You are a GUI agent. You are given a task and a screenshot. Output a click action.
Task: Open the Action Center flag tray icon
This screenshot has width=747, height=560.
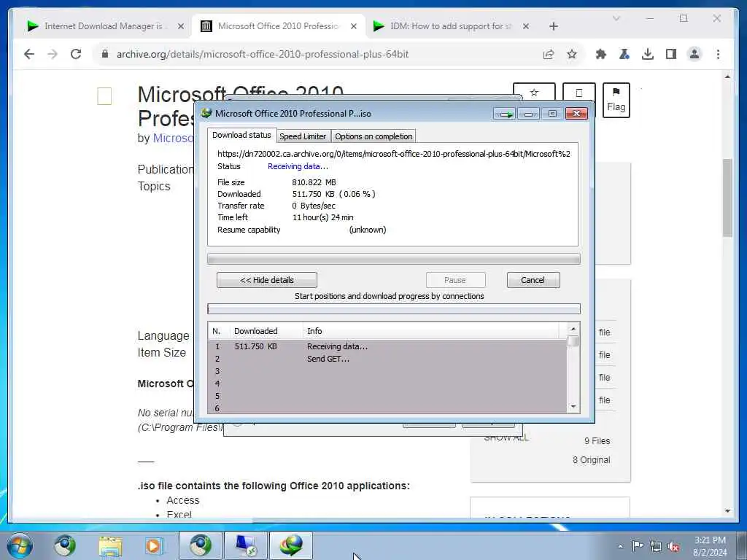638,545
